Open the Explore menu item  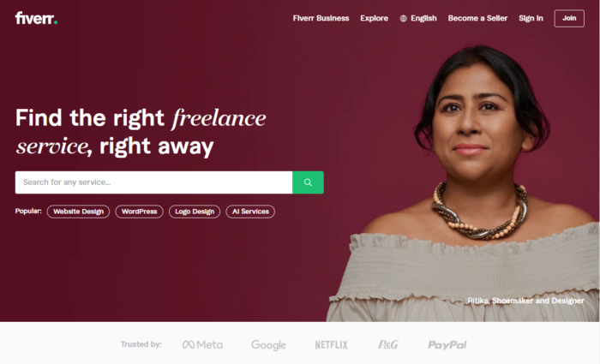pyautogui.click(x=374, y=18)
